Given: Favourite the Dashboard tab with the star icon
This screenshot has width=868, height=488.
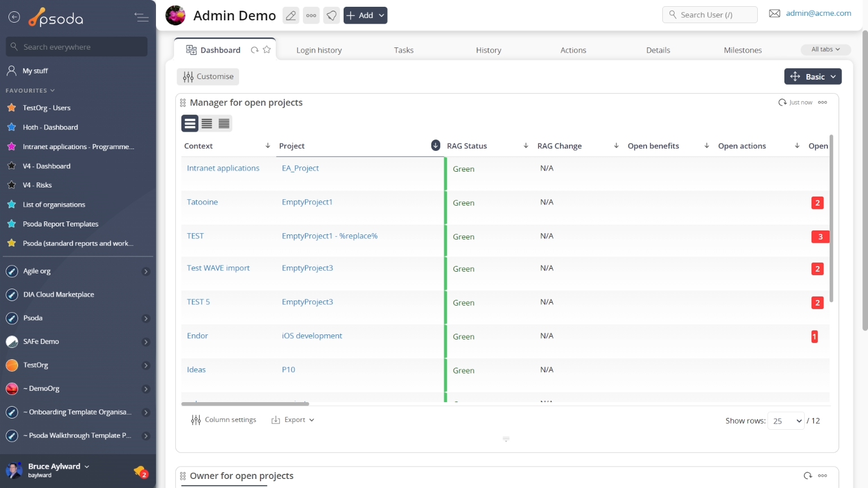Looking at the screenshot, I should tap(267, 50).
